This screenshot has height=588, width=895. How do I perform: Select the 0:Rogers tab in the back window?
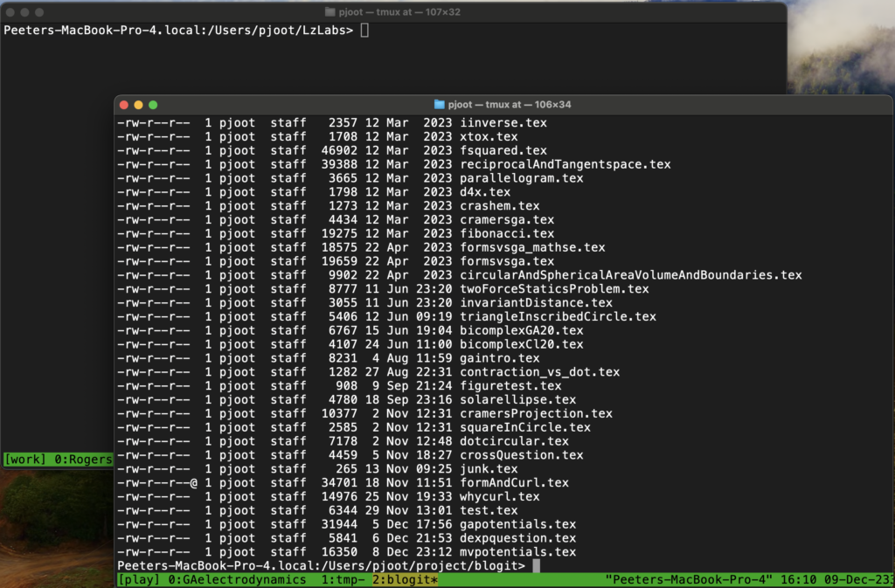pos(83,459)
